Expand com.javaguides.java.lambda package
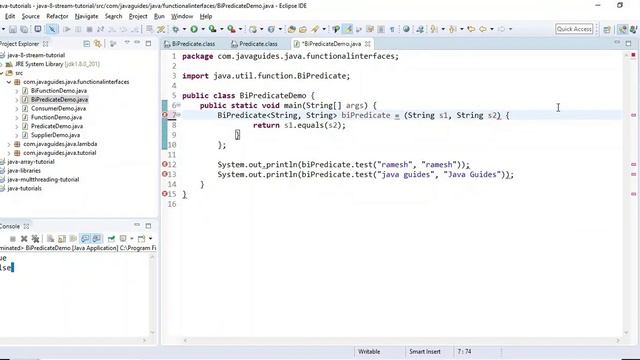Viewport: 640px width, 360px height. point(9,144)
